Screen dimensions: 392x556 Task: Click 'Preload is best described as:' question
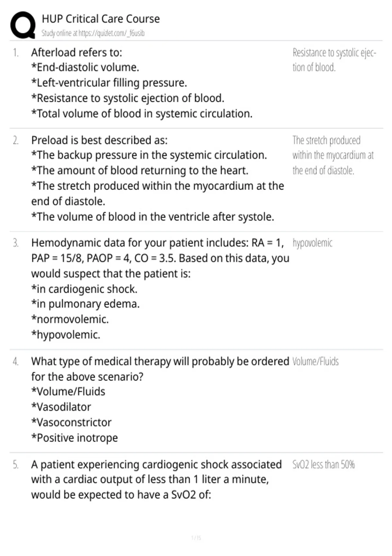tap(99, 140)
